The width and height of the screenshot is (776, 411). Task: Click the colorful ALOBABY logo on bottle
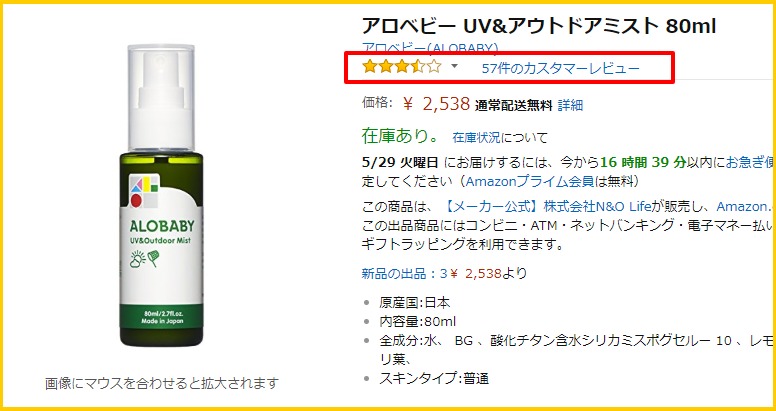tap(145, 190)
